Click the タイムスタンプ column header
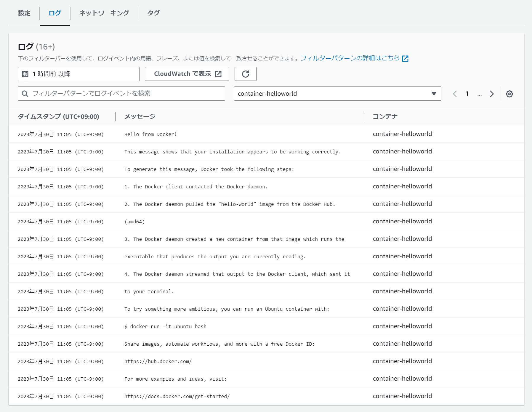This screenshot has width=532, height=412. coord(58,117)
